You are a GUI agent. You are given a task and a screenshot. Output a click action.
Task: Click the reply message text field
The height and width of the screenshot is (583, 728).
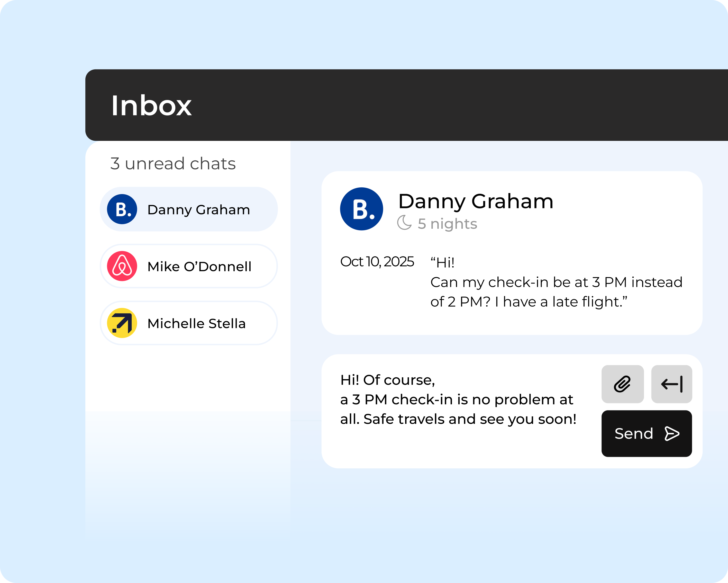point(458,400)
